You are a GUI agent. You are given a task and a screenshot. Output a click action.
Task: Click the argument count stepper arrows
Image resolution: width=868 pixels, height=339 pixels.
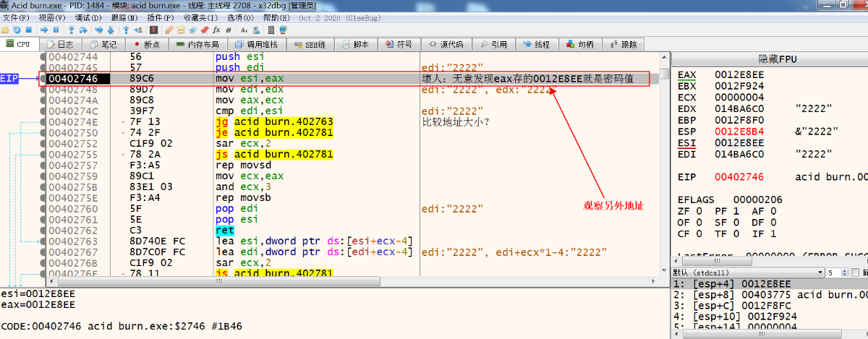pyautogui.click(x=846, y=272)
